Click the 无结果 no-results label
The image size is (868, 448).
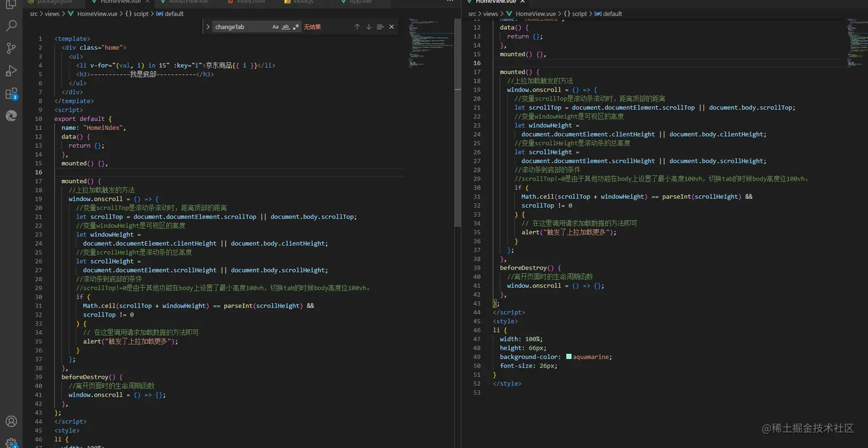312,27
